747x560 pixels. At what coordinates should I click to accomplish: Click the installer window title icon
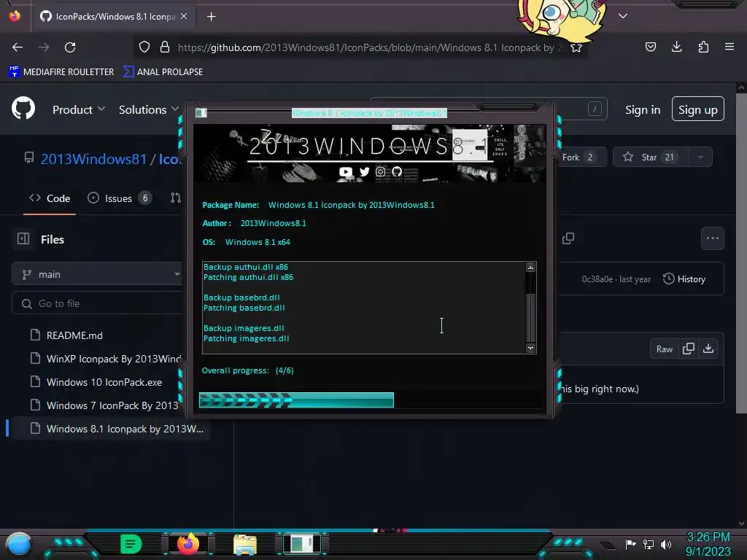tap(201, 113)
